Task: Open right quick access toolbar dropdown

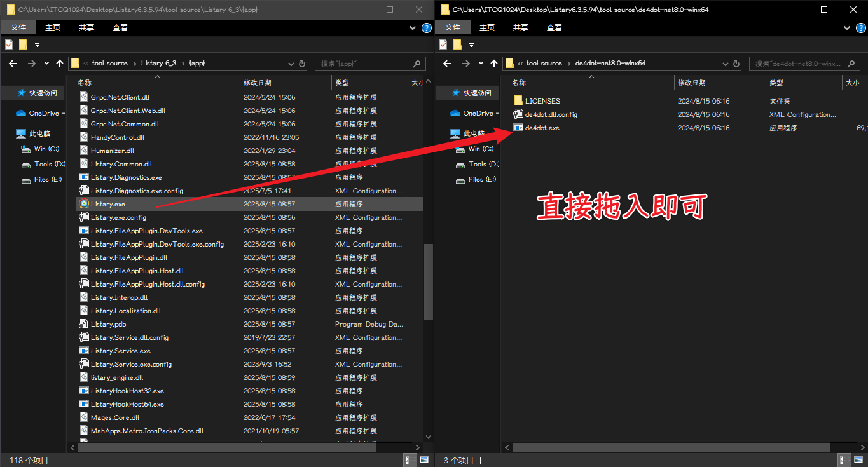Action: coord(471,45)
